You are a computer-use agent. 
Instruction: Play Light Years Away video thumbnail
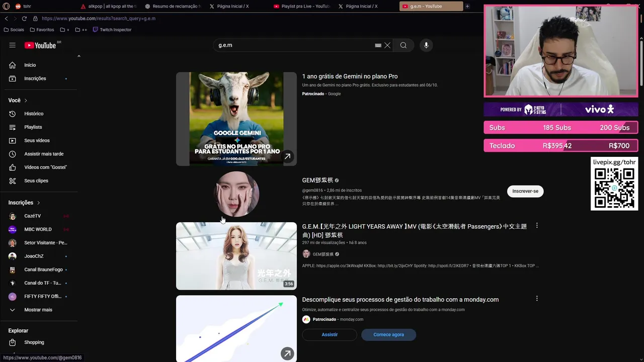[236, 256]
